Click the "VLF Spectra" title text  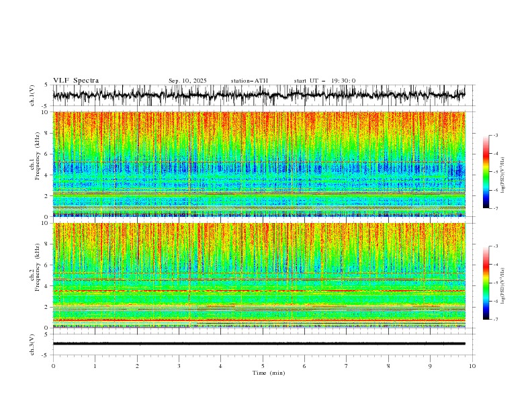76,81
